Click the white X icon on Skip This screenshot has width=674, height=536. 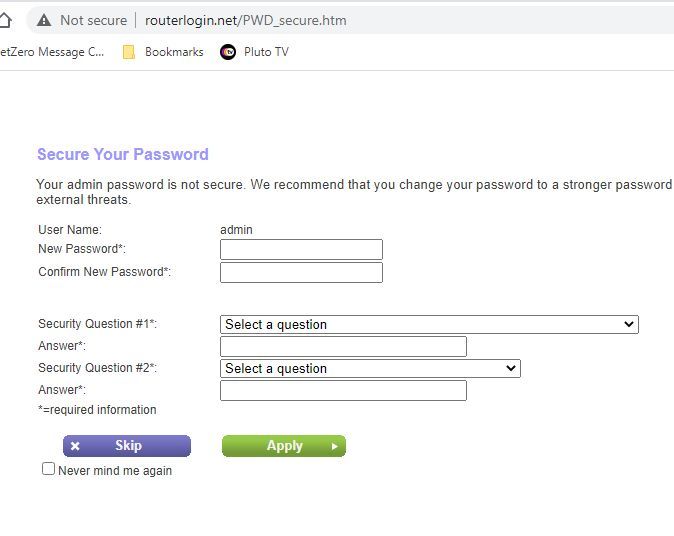tap(75, 446)
